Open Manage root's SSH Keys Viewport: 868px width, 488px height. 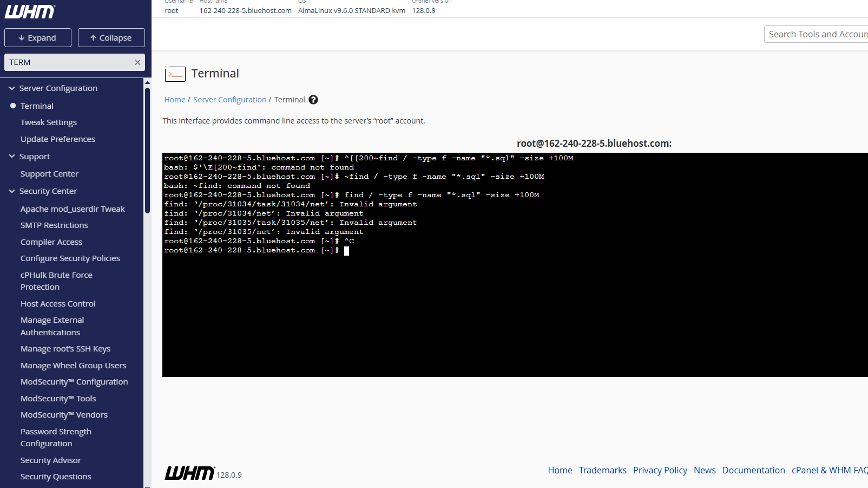coord(65,349)
